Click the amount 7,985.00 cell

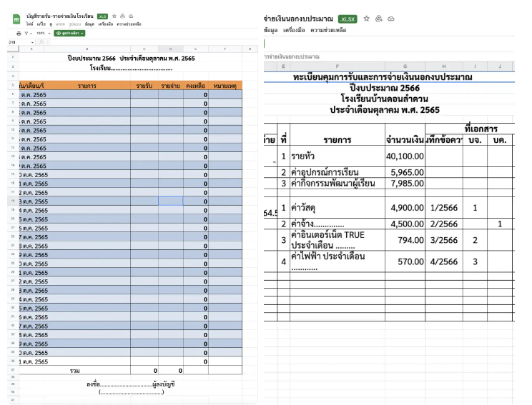pos(405,183)
